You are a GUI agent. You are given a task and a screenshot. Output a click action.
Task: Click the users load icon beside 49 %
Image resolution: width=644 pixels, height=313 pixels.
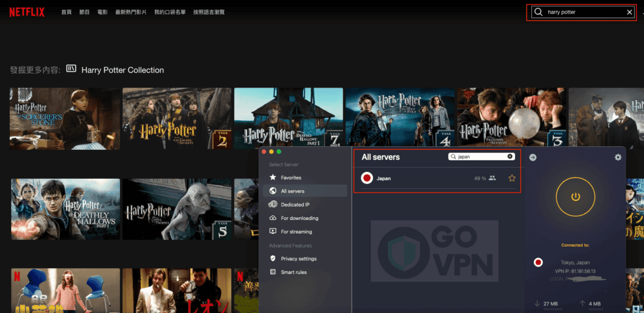(x=492, y=178)
